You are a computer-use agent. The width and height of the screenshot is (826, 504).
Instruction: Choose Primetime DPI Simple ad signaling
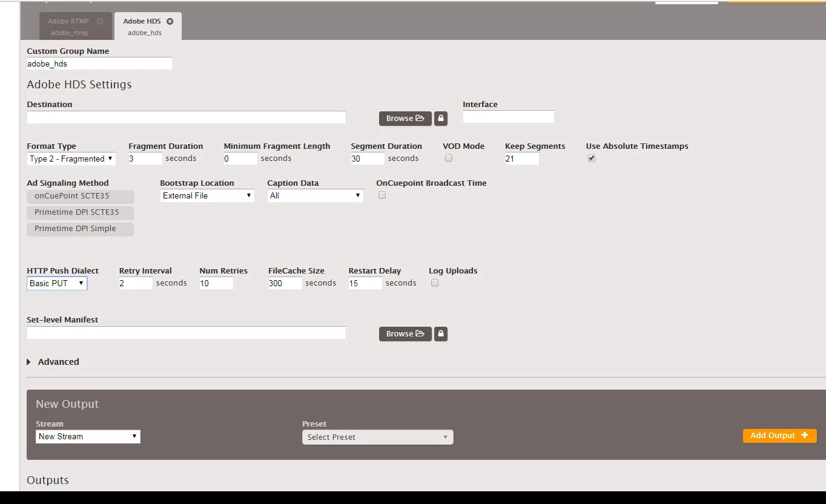[81, 229]
